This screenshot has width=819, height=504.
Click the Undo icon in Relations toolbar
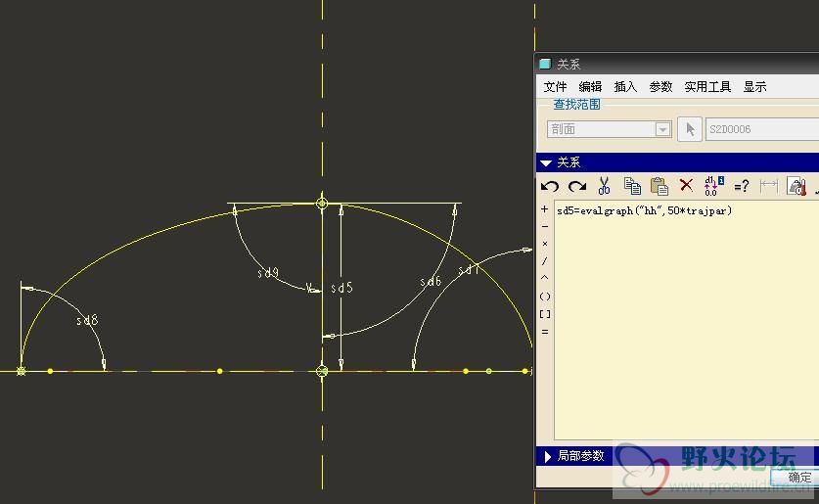pyautogui.click(x=550, y=186)
